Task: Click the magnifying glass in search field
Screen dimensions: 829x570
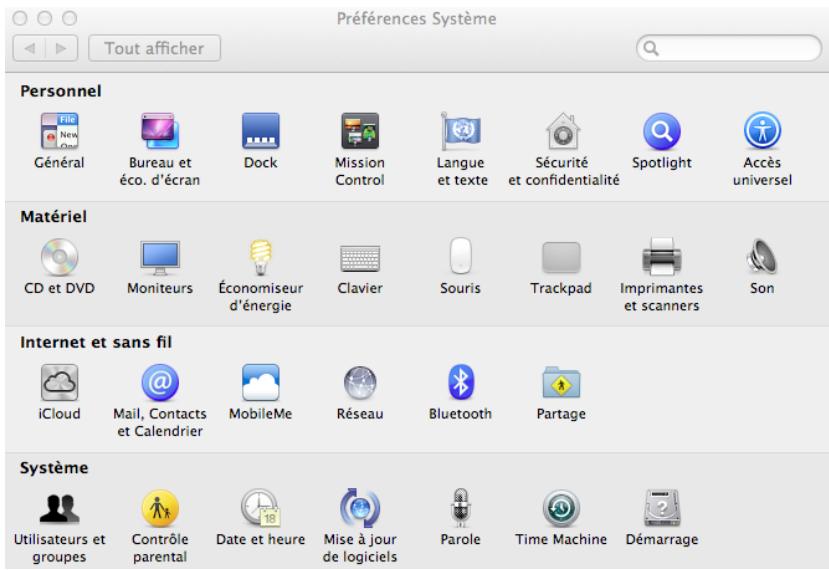Action: pos(651,49)
